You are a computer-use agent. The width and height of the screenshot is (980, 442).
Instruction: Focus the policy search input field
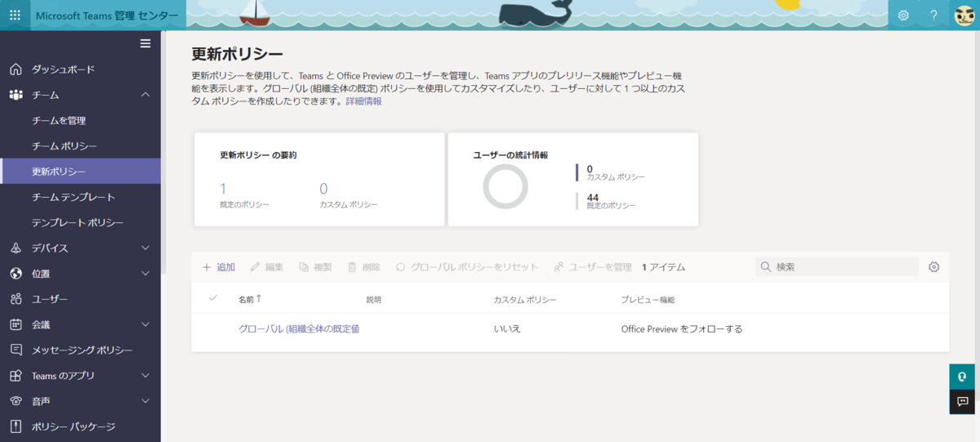pos(837,267)
